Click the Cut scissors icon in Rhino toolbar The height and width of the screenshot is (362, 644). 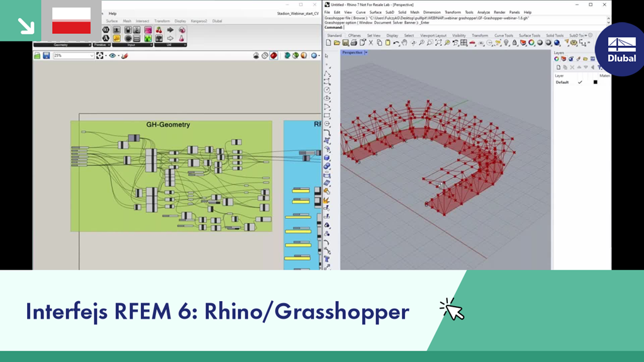[x=371, y=43]
